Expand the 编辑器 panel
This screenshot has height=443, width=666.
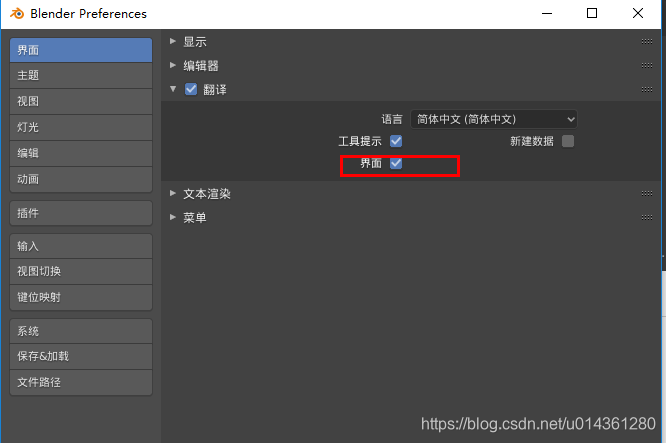pyautogui.click(x=173, y=65)
